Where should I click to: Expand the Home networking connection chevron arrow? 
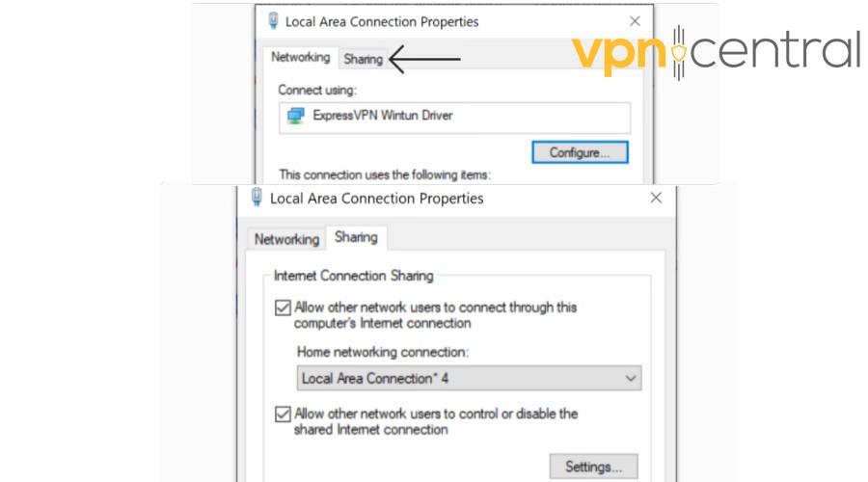631,379
